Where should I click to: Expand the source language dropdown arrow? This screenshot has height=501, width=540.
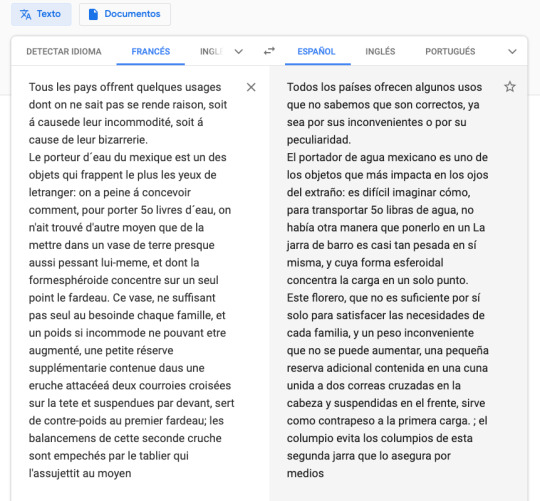tap(239, 52)
